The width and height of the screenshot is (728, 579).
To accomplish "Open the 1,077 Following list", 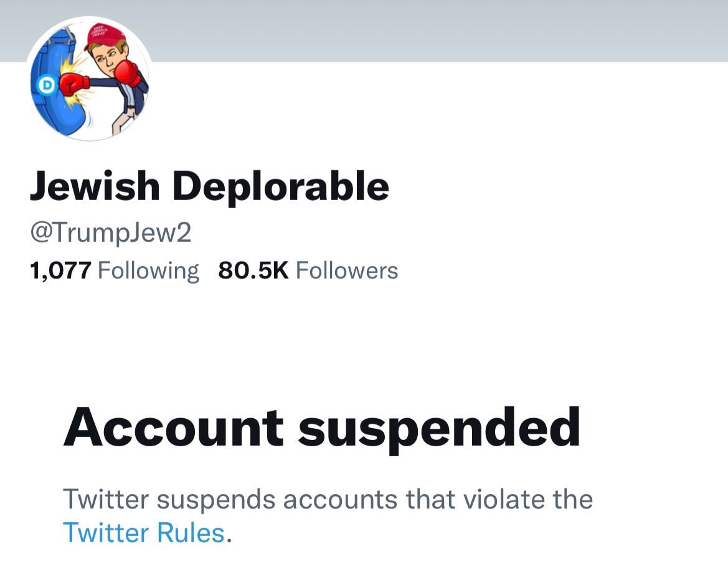I will pyautogui.click(x=115, y=269).
